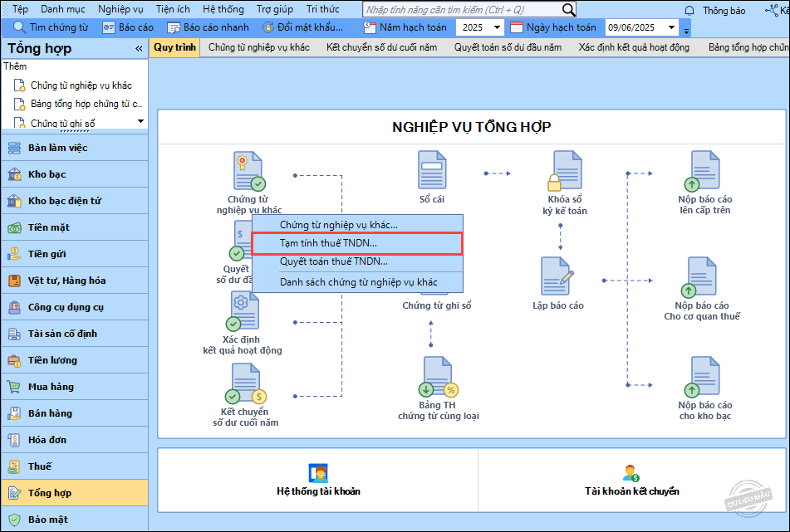790x532 pixels.
Task: Open the Hệ thống menu
Action: pos(223,10)
